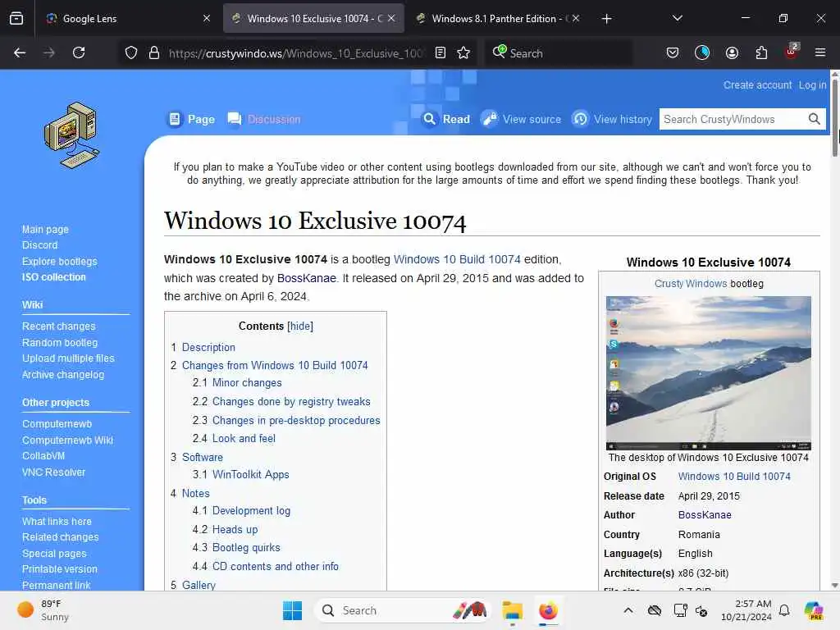Open the Firefox hamburger menu
The width and height of the screenshot is (840, 630).
tap(820, 52)
